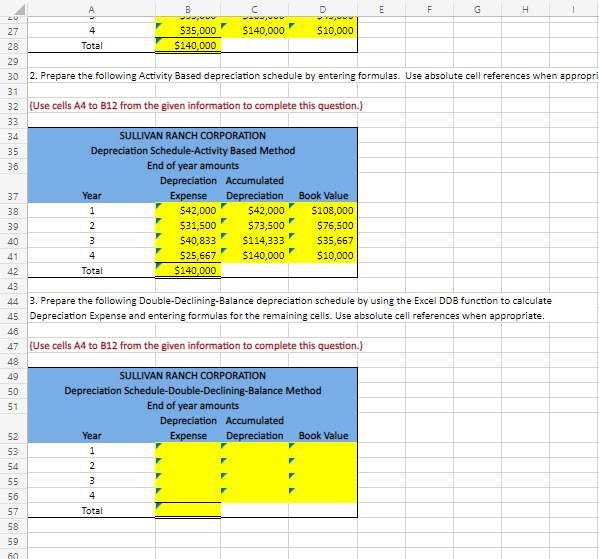
Task: Select the question 2 instruction text in row 30
Action: 313,76
